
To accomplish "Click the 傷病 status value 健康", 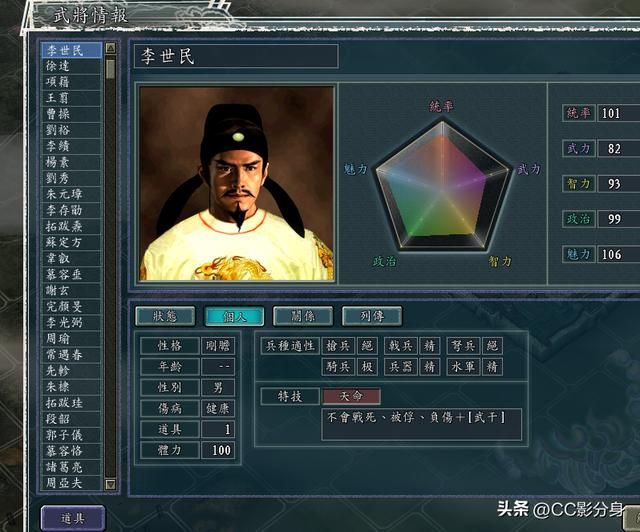I will [218, 408].
